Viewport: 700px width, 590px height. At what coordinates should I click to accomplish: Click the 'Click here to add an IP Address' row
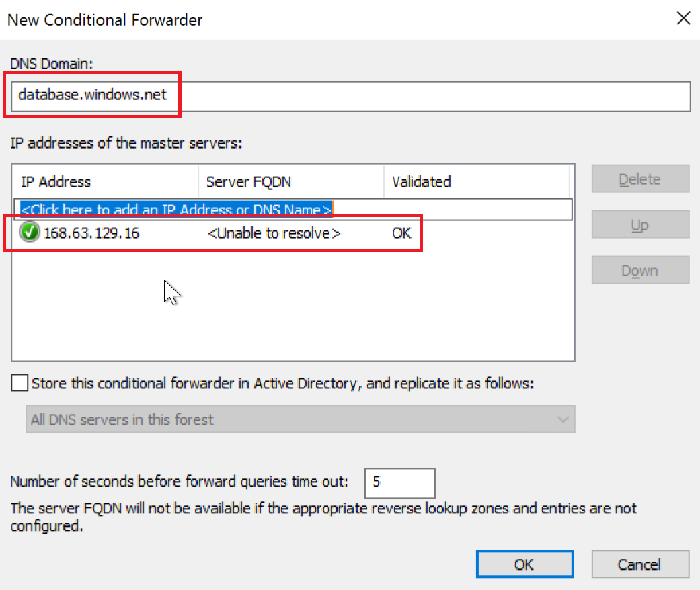click(x=176, y=210)
